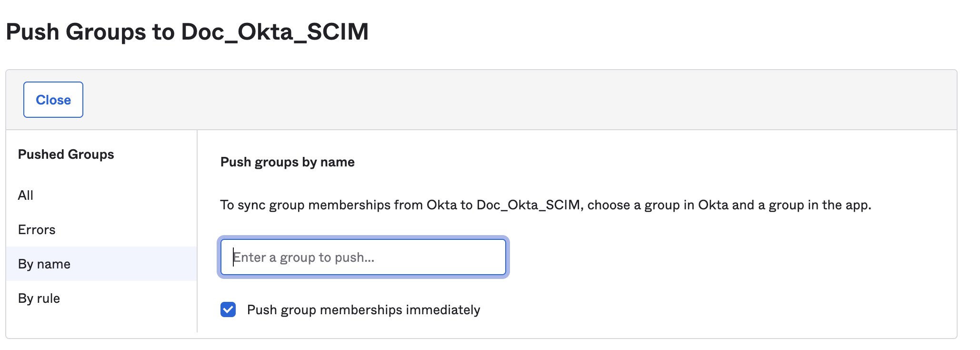This screenshot has width=980, height=350.
Task: Show All pushed groups
Action: [26, 196]
